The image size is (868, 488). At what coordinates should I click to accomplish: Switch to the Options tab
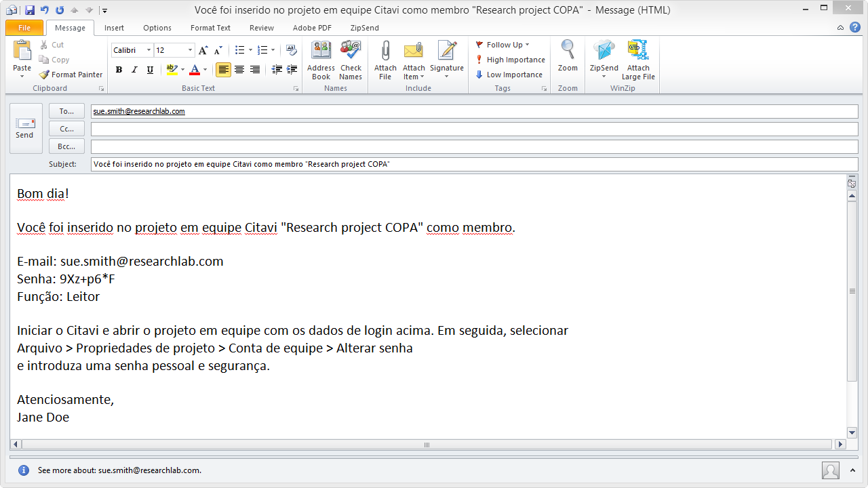157,28
